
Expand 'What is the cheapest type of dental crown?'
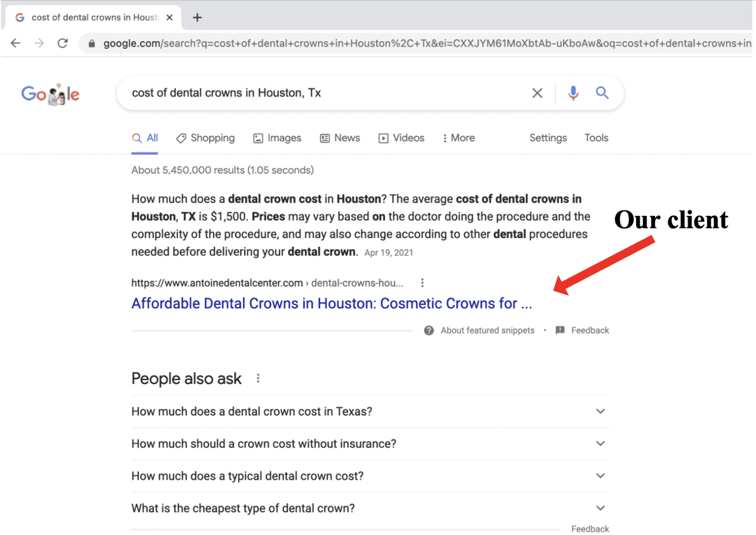click(x=370, y=508)
